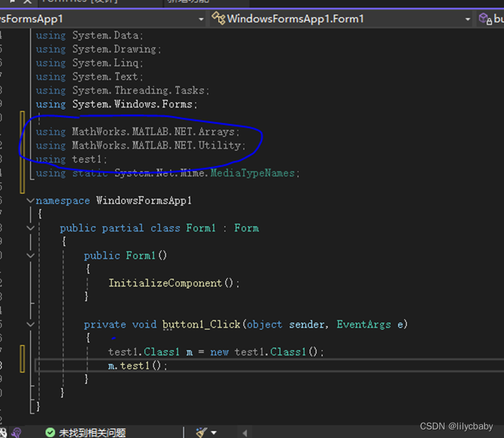Click the button1_Click member method icon
504x438 pixels.
coord(486,18)
